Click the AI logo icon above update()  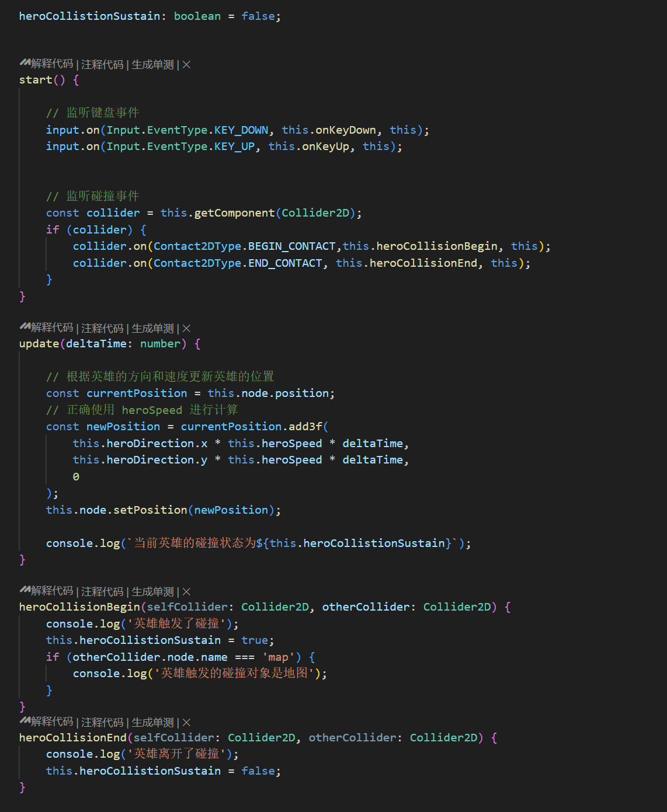[x=25, y=327]
